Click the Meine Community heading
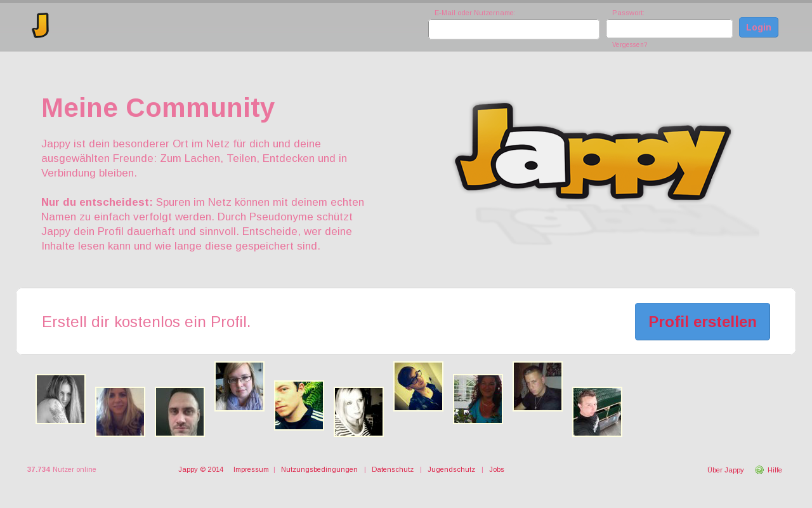812x508 pixels. 158,108
